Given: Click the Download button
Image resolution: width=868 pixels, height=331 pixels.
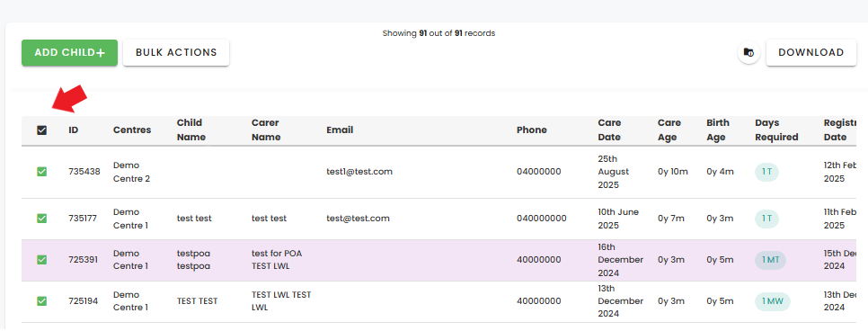Looking at the screenshot, I should pos(811,53).
